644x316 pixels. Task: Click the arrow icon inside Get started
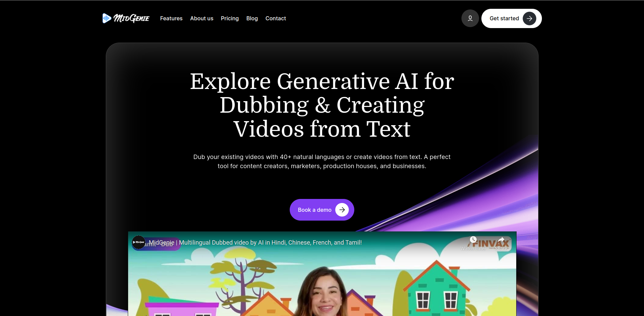pyautogui.click(x=529, y=18)
